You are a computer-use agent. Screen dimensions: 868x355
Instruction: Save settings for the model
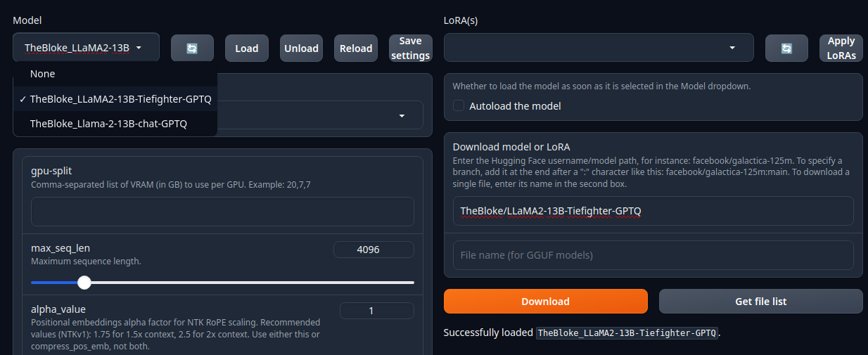click(x=410, y=49)
